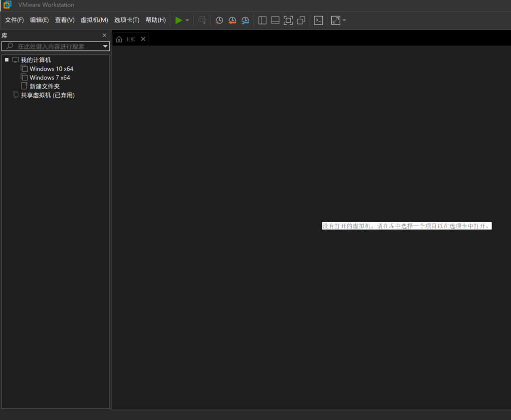Expand the library search filter dropdown
Image resolution: width=511 pixels, height=420 pixels.
(x=105, y=46)
